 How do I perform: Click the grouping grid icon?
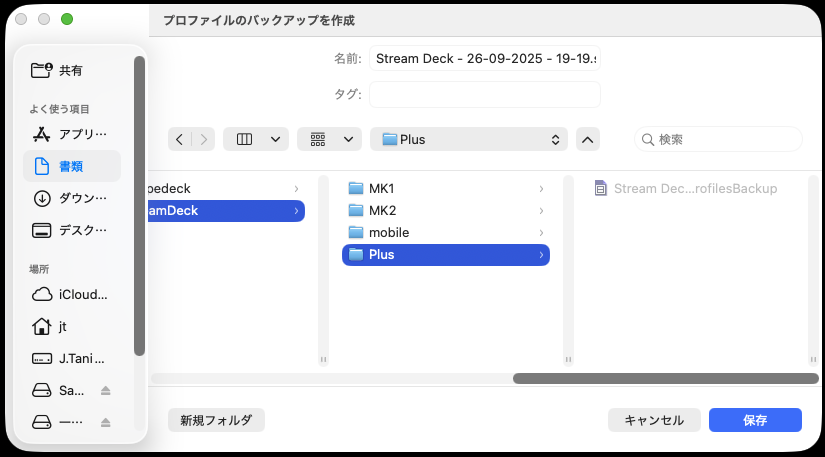(x=318, y=139)
